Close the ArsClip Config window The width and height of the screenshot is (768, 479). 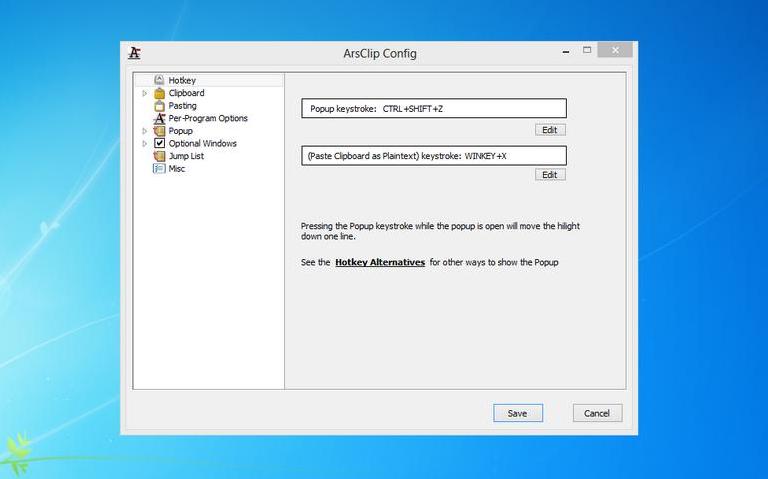click(x=615, y=50)
